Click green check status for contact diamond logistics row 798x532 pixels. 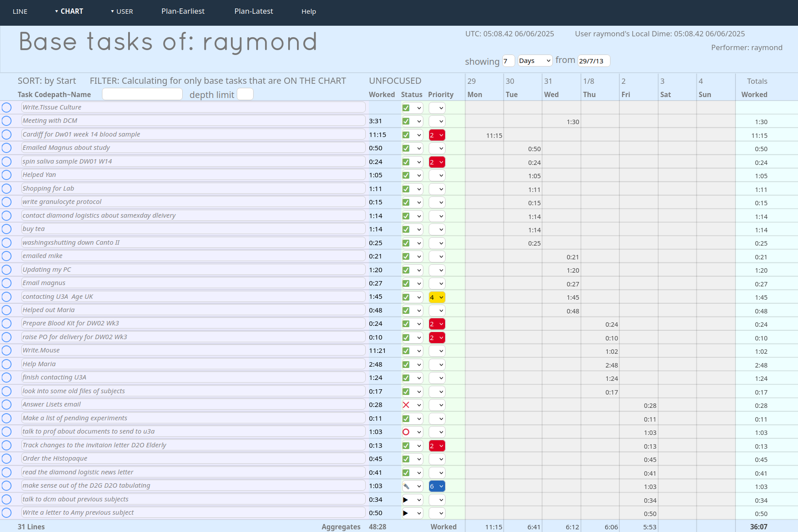pos(406,216)
